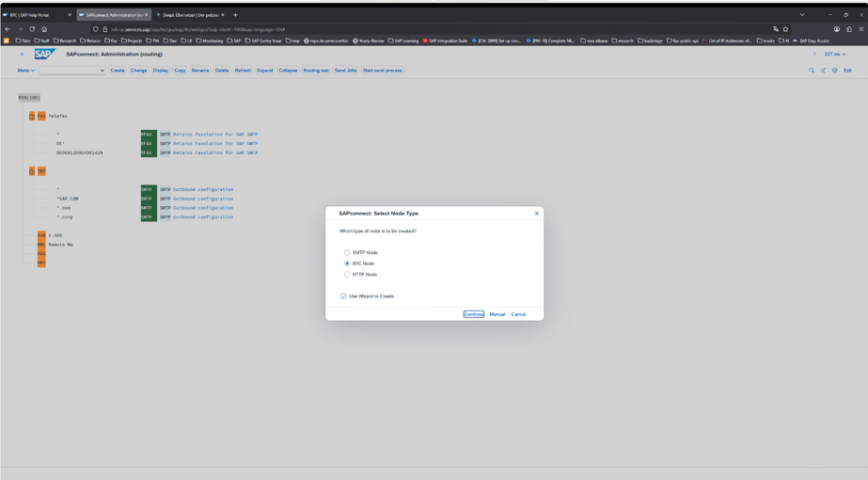Screen dimensions: 868x480
Task: Click the orange PRT tag
Action: point(41,263)
